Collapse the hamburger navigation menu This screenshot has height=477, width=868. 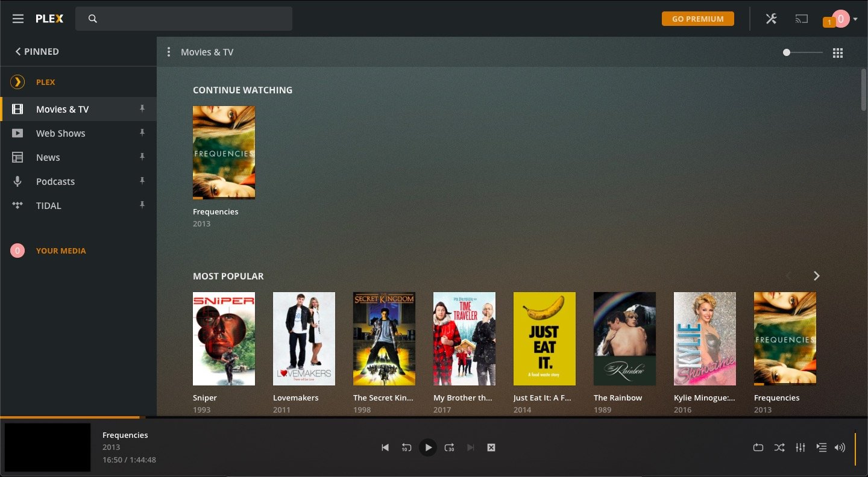point(17,19)
